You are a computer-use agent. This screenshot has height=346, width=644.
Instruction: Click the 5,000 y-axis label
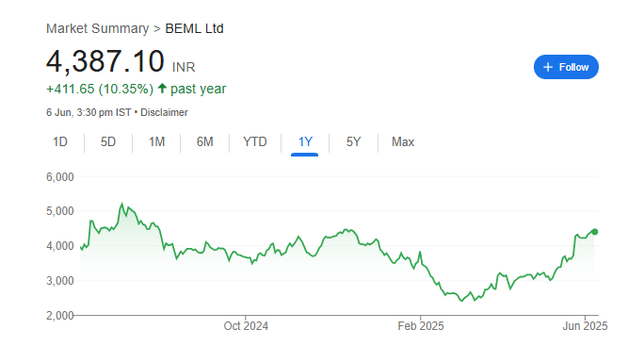coord(60,211)
